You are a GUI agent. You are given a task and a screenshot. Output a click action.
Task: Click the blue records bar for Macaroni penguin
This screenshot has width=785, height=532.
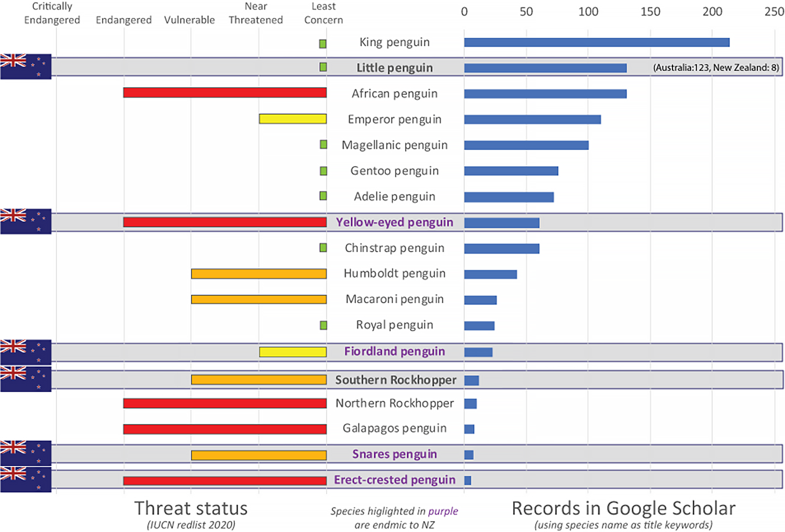pyautogui.click(x=480, y=300)
